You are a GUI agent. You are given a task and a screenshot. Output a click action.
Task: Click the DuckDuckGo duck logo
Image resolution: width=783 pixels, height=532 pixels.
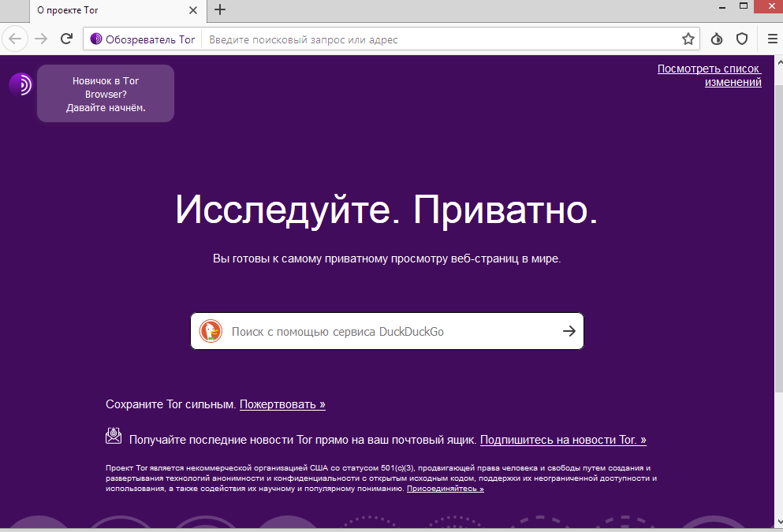(211, 331)
